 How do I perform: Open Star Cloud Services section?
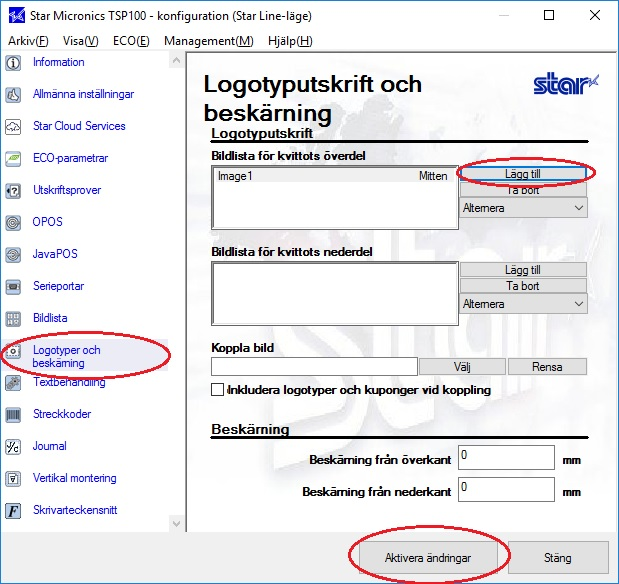click(x=79, y=126)
